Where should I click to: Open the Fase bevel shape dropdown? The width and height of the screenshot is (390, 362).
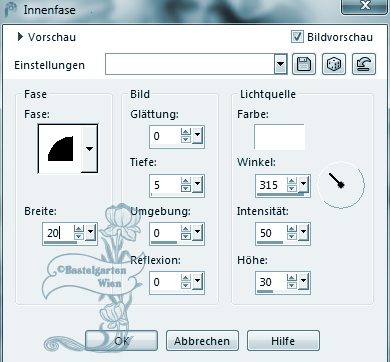tap(89, 149)
